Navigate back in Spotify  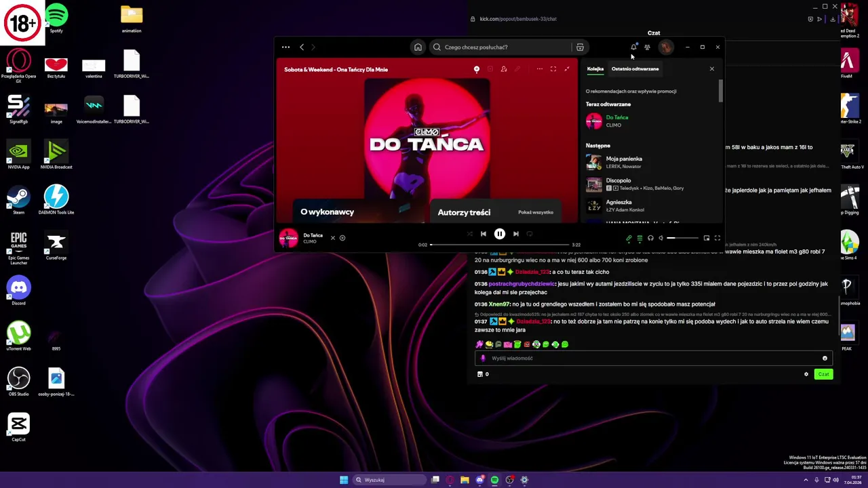(302, 47)
